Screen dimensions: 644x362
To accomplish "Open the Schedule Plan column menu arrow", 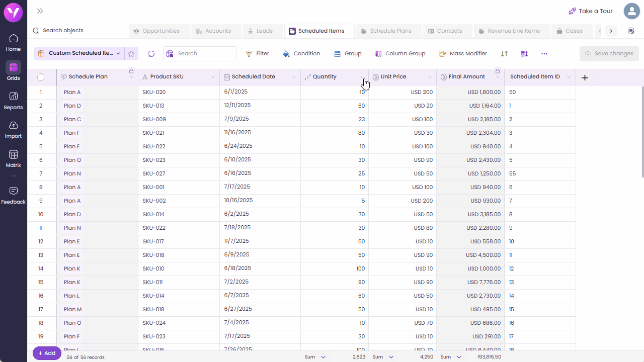I will (x=131, y=77).
